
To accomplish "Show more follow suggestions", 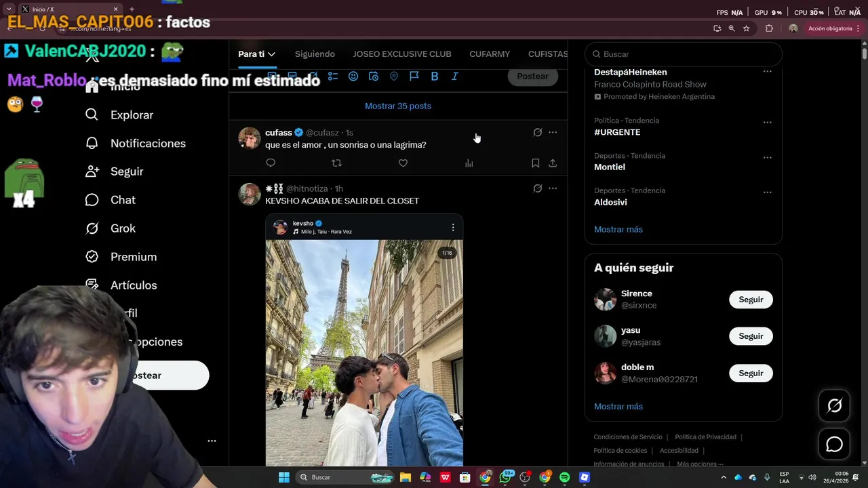I will tap(618, 407).
